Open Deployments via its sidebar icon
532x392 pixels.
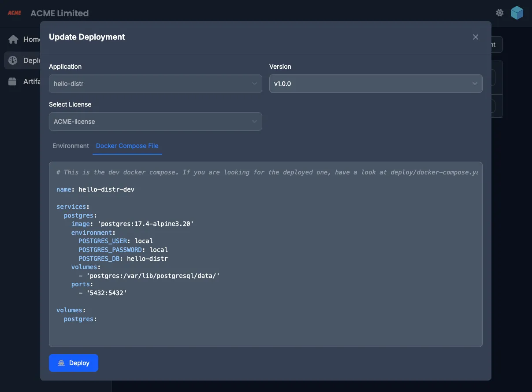tap(13, 60)
